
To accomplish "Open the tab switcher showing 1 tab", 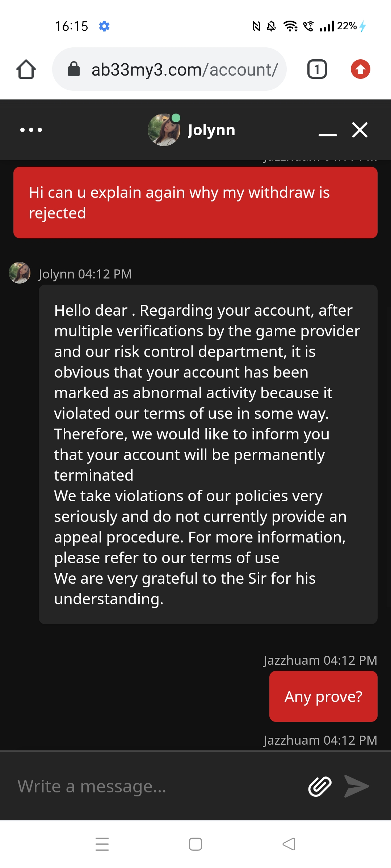I will 317,69.
